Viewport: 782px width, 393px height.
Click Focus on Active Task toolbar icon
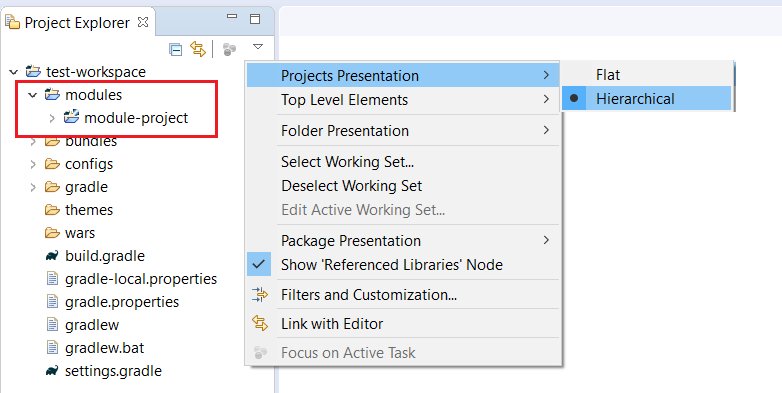(x=229, y=49)
